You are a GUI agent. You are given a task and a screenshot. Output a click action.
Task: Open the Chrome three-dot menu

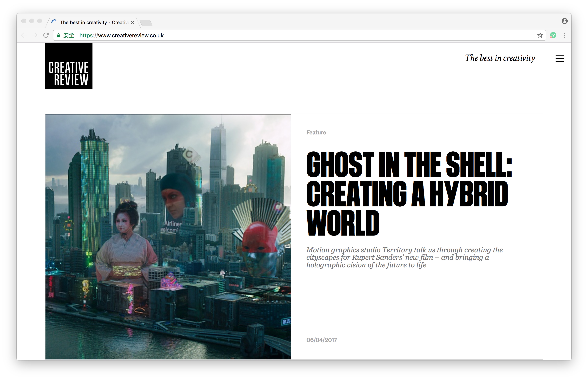(x=564, y=35)
